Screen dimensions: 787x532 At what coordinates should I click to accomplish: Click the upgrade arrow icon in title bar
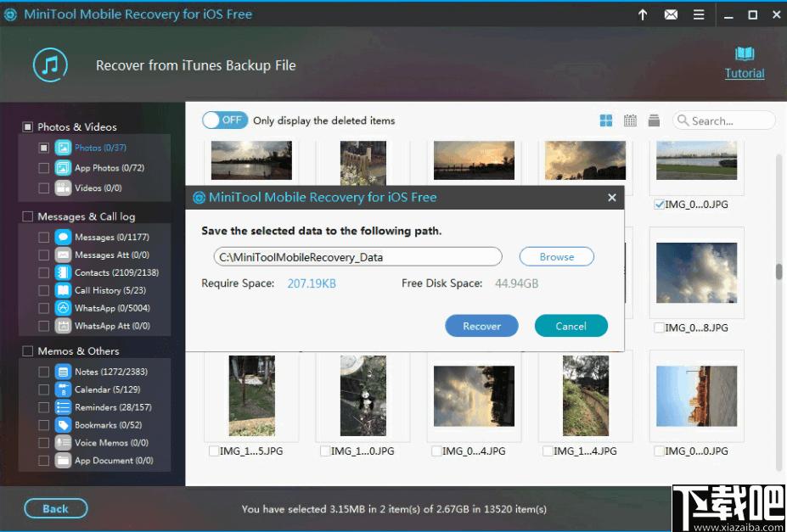(642, 15)
